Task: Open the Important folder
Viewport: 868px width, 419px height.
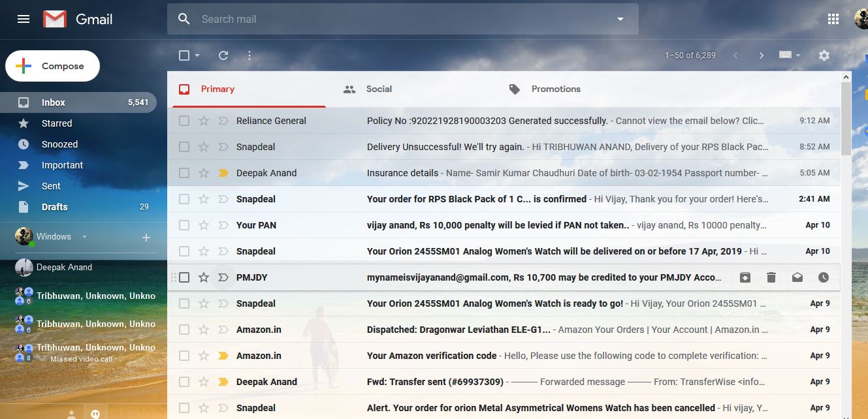Action: click(x=78, y=165)
